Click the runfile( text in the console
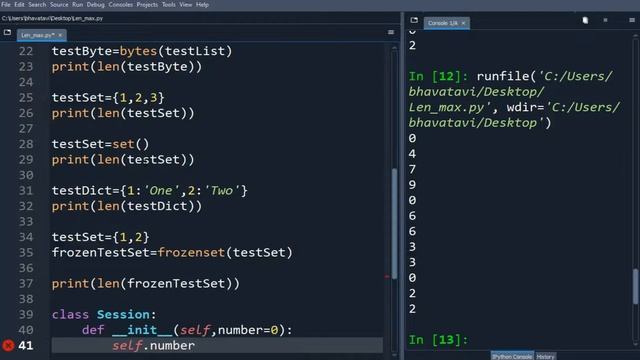 506,76
